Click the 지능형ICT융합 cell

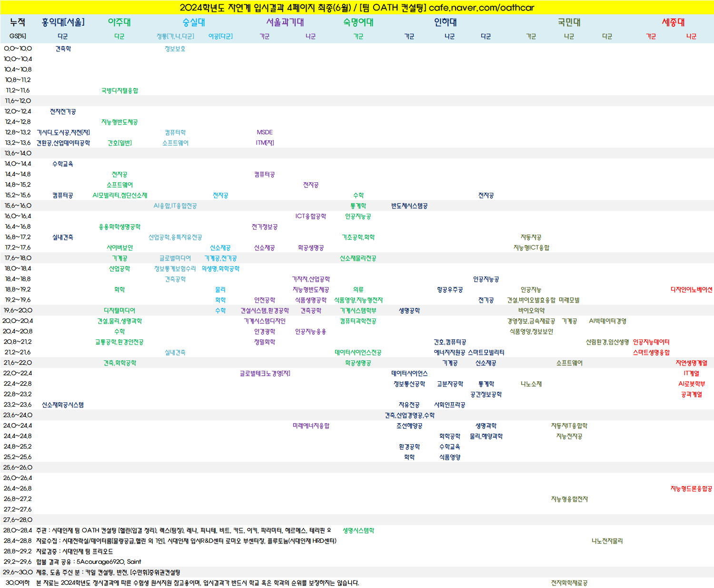tap(531, 248)
